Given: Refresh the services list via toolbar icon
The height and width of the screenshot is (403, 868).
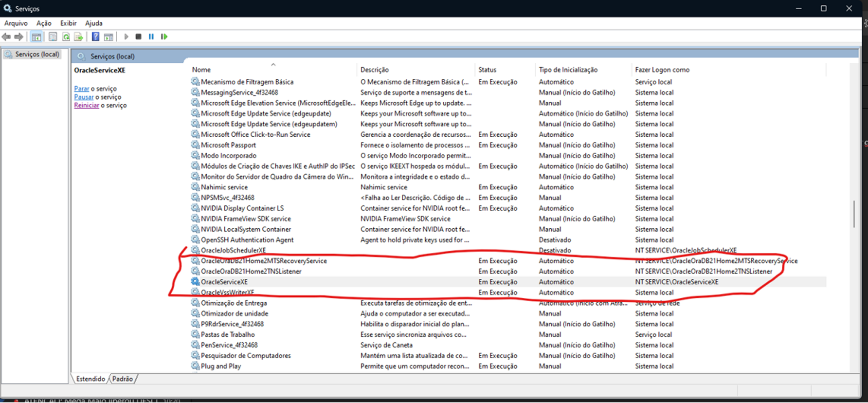Looking at the screenshot, I should pos(66,37).
